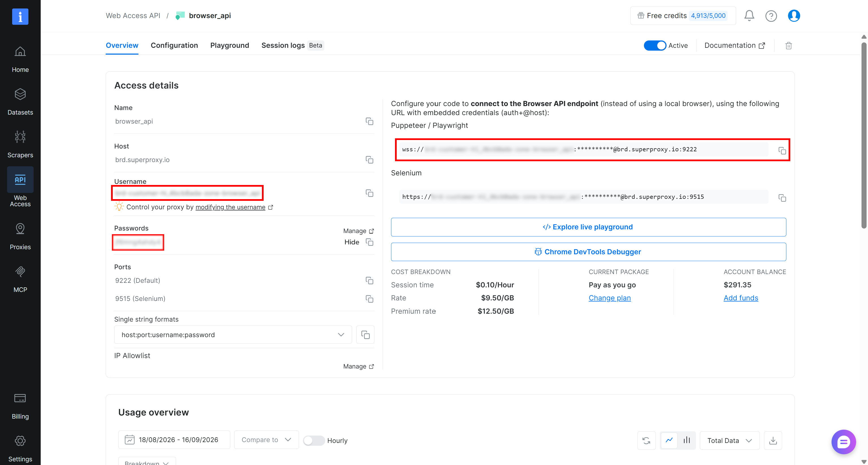868x465 pixels.
Task: Switch to the Configuration tab
Action: point(174,46)
